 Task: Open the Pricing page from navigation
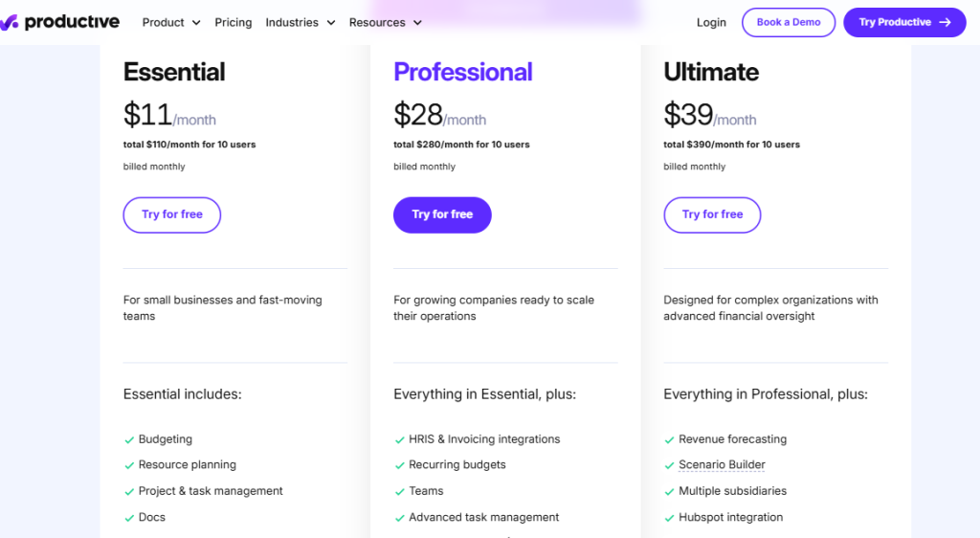pyautogui.click(x=234, y=22)
